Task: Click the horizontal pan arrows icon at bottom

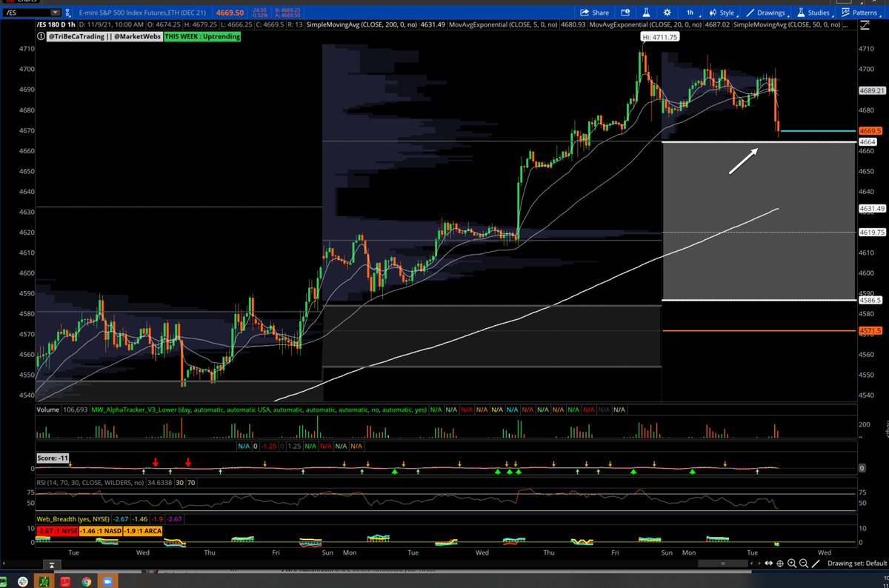Action: pyautogui.click(x=769, y=564)
